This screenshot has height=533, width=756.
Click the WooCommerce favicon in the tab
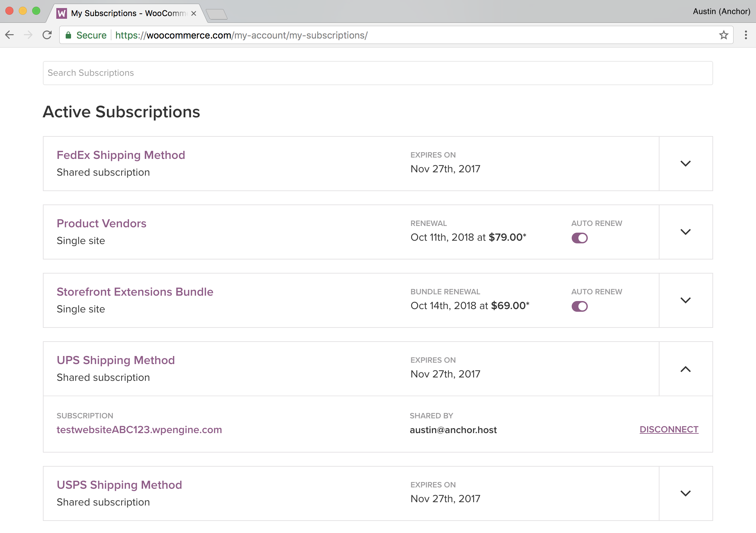pyautogui.click(x=62, y=13)
